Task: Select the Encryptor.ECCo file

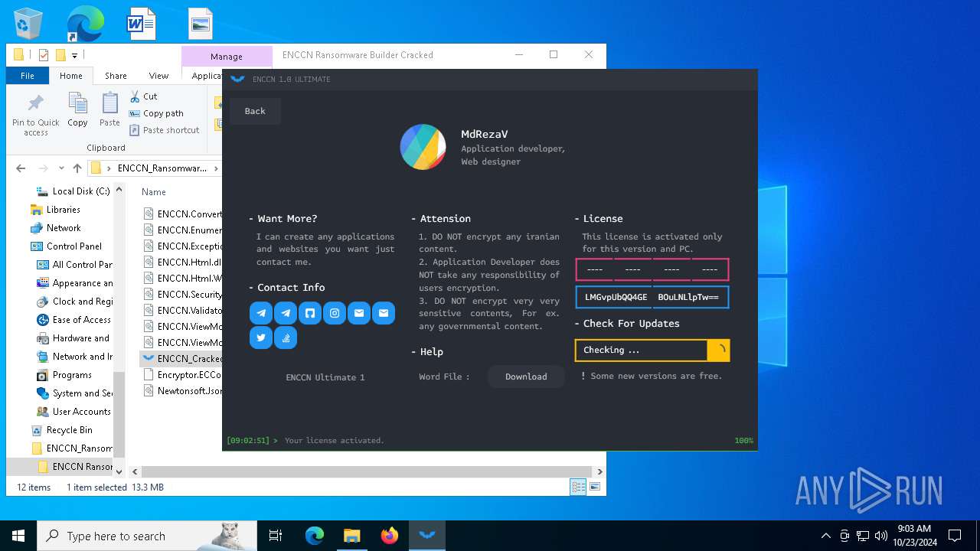Action: click(182, 374)
